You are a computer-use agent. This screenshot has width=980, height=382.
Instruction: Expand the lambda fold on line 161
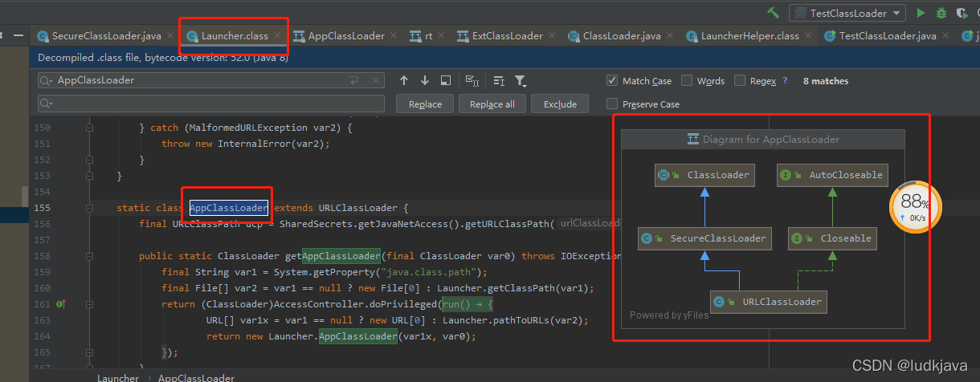coord(90,304)
